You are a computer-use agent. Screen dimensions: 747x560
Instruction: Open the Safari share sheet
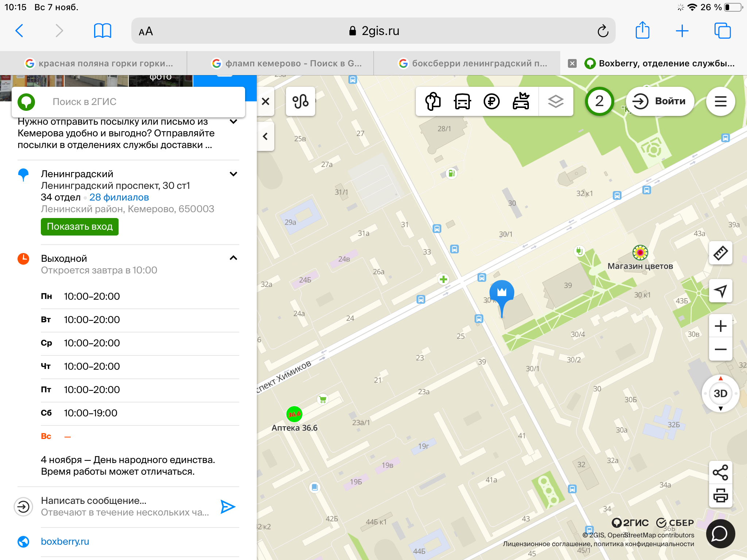642,30
